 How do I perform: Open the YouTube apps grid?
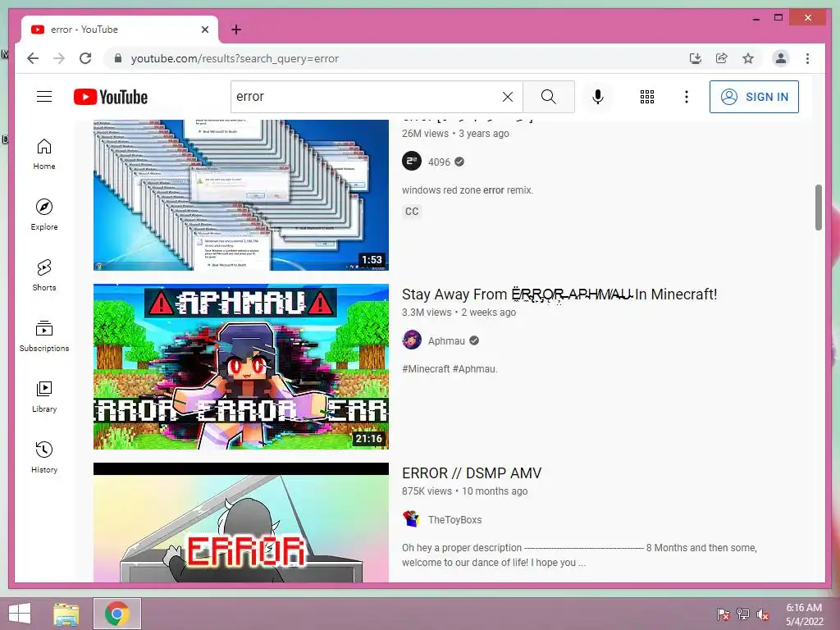click(646, 97)
